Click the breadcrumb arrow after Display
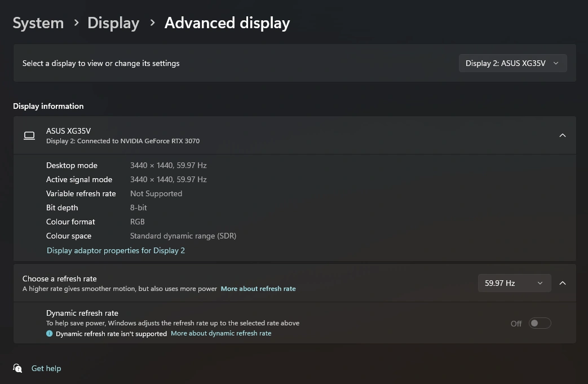This screenshot has width=588, height=384. (152, 23)
